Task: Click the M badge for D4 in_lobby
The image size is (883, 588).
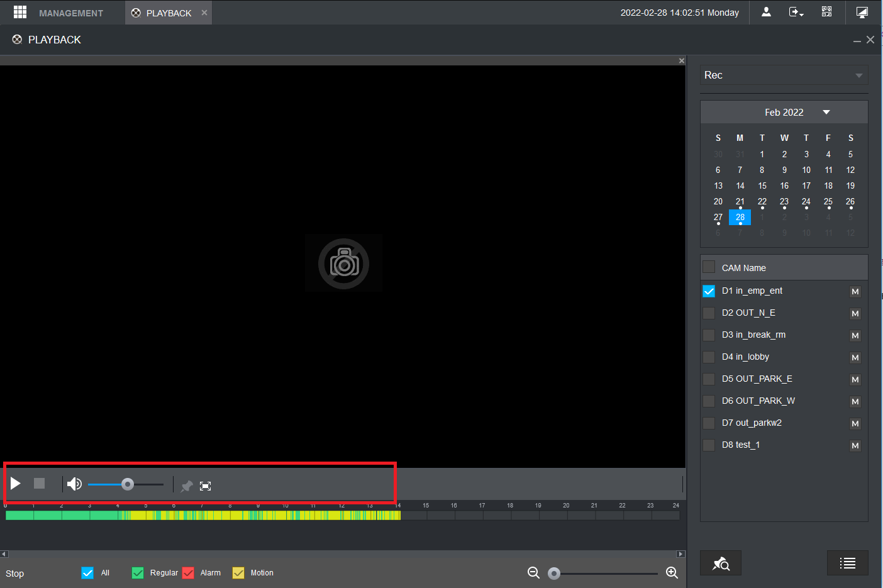Action: (x=855, y=357)
